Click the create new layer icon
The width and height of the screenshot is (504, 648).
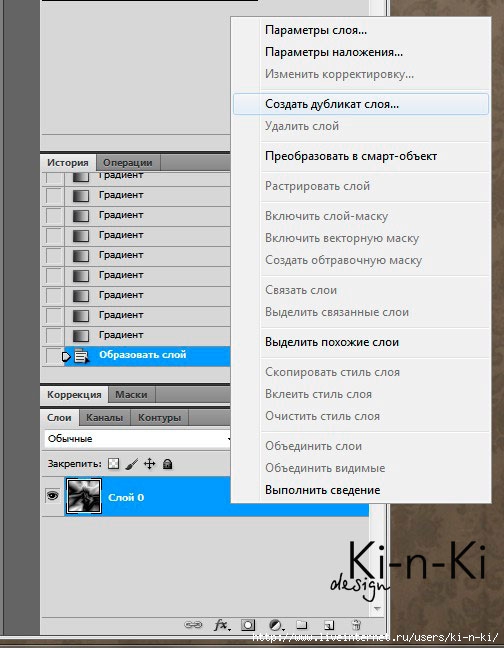coord(329,625)
